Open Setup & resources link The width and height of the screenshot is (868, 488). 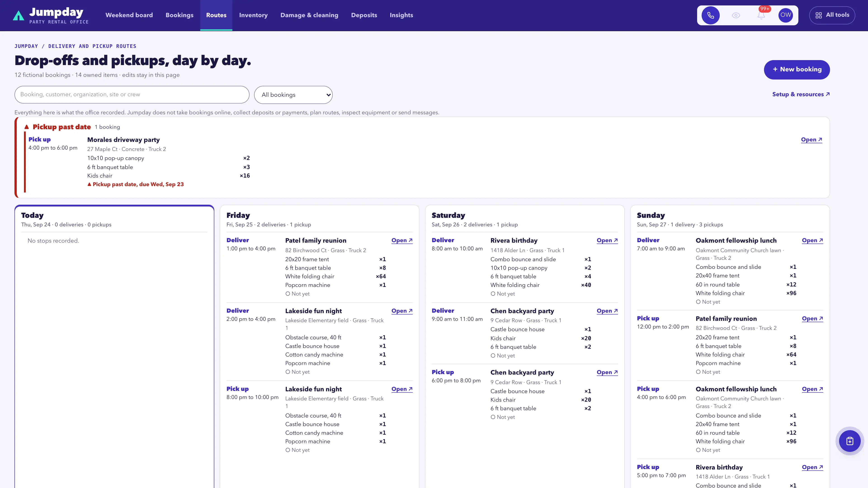[x=801, y=94]
